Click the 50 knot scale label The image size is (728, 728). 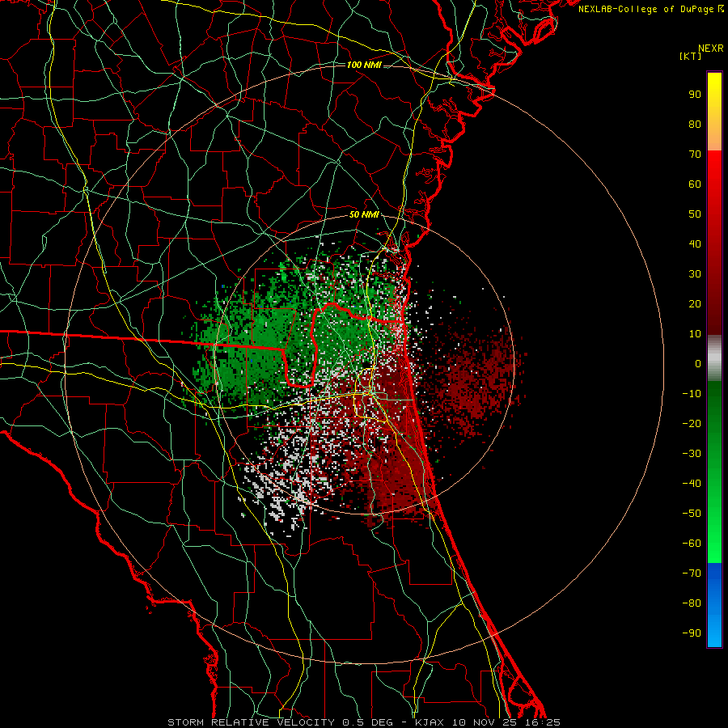pos(695,214)
